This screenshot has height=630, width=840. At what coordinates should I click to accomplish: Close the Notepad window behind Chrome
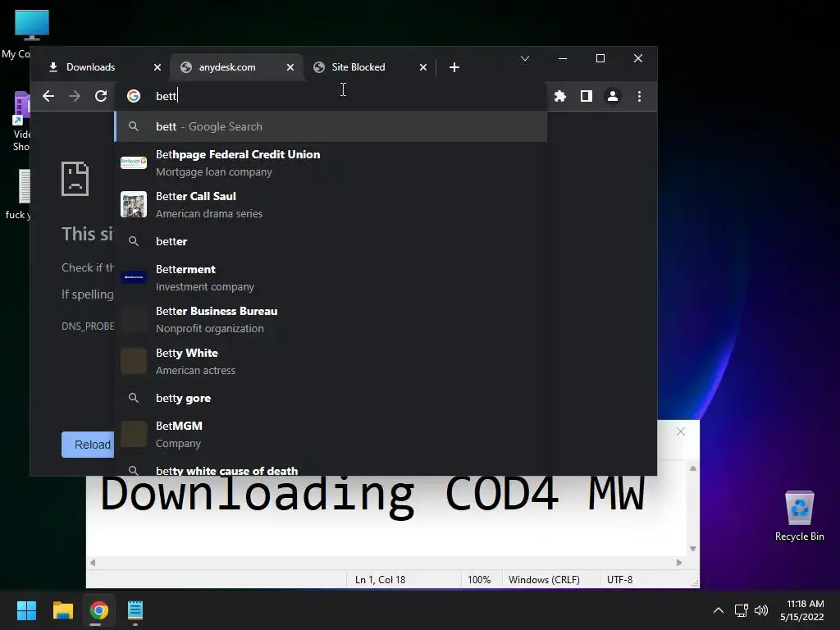(x=680, y=431)
